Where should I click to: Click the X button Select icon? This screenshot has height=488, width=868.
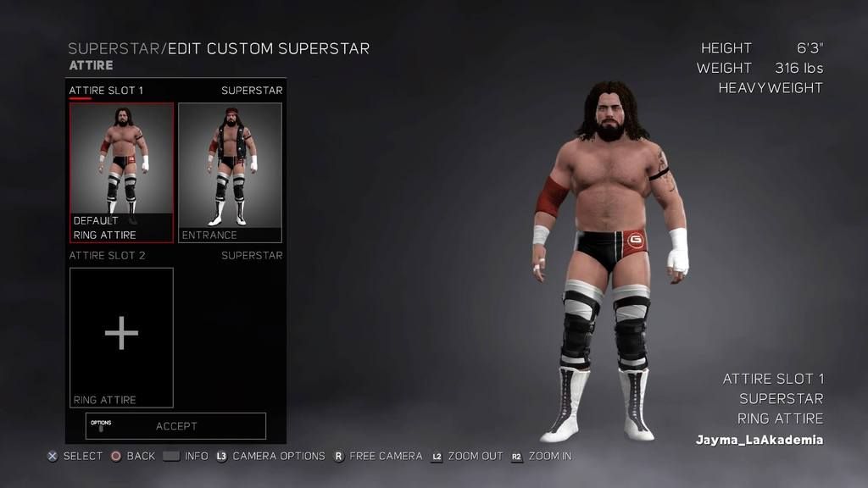pyautogui.click(x=52, y=457)
